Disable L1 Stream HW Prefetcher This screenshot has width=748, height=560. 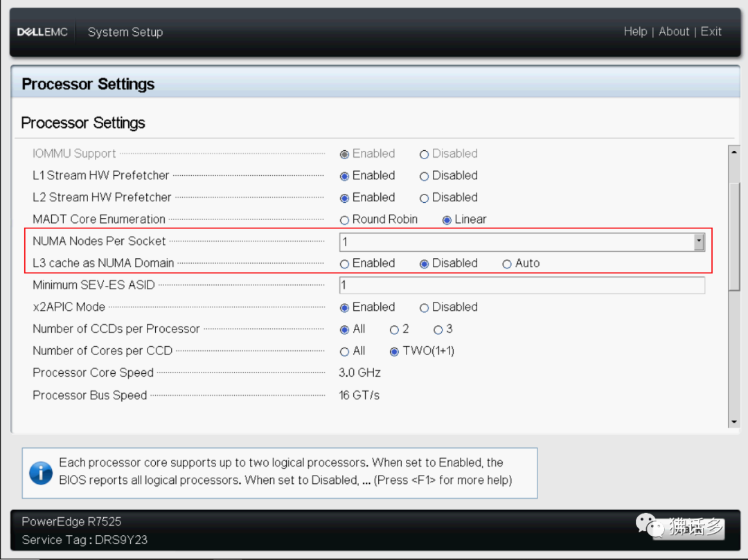tap(425, 176)
